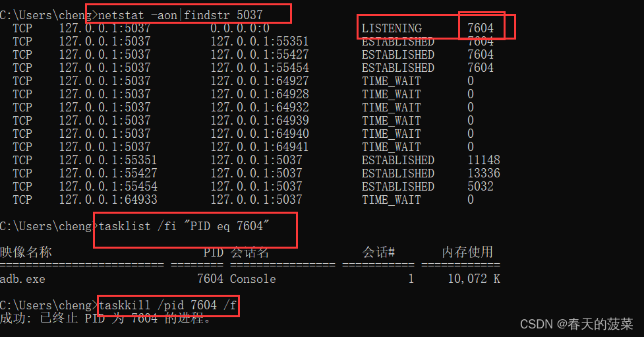The width and height of the screenshot is (644, 337).
Task: Click the tasklist /fi "PID eq 7604" command
Action: point(184,226)
